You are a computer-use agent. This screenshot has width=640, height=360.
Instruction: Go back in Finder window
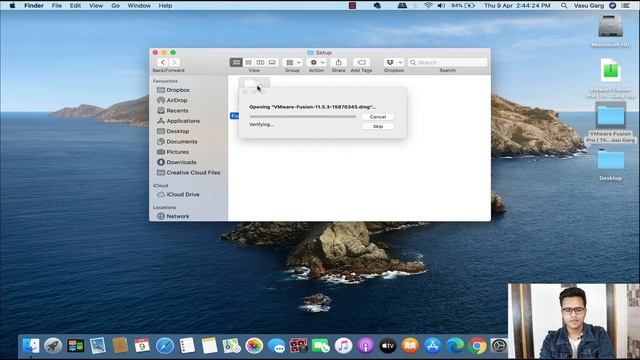click(162, 62)
